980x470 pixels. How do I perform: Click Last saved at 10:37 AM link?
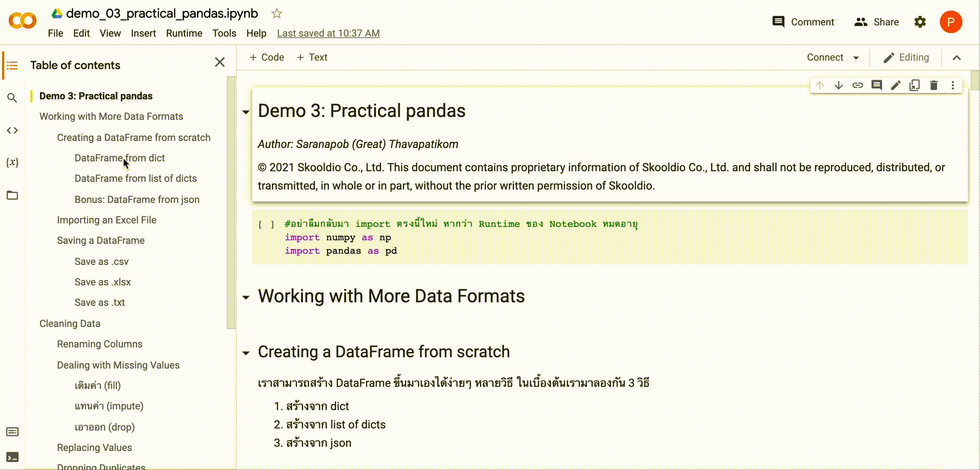(328, 33)
